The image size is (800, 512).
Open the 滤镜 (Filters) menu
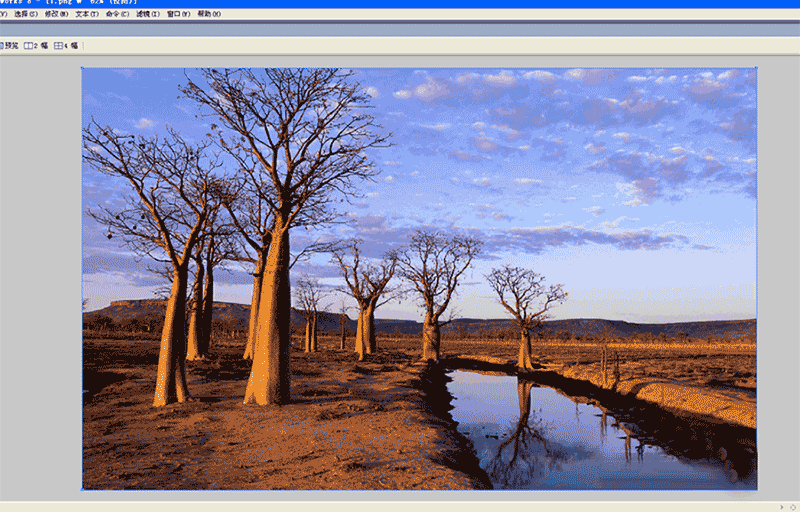coord(148,14)
